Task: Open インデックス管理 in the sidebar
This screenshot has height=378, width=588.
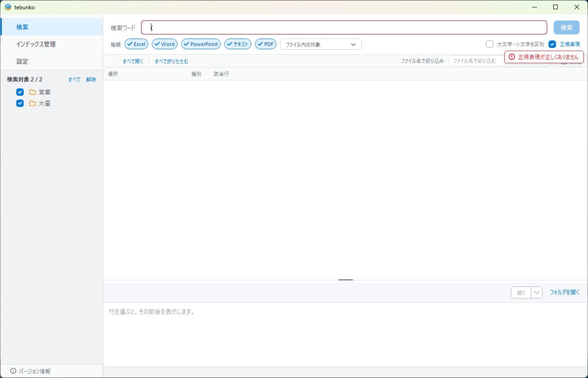Action: coord(52,44)
